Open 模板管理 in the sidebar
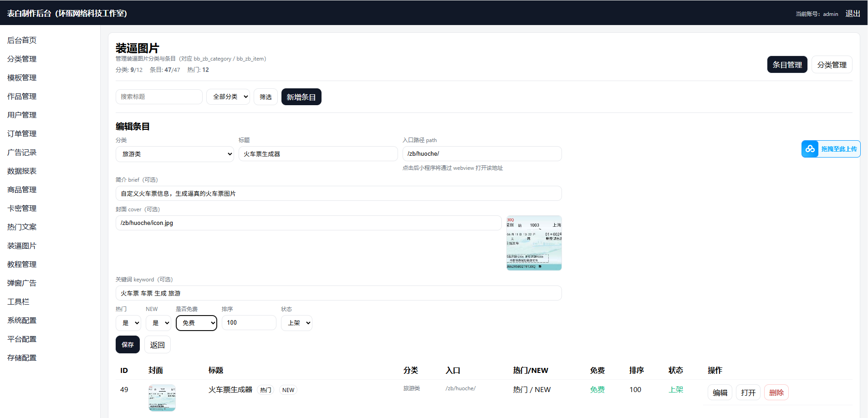 (x=22, y=77)
